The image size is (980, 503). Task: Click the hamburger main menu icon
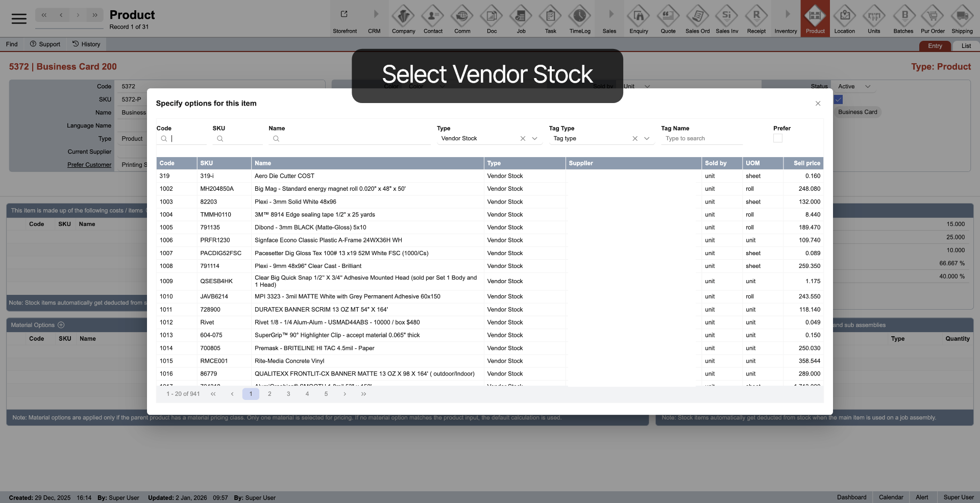19,19
